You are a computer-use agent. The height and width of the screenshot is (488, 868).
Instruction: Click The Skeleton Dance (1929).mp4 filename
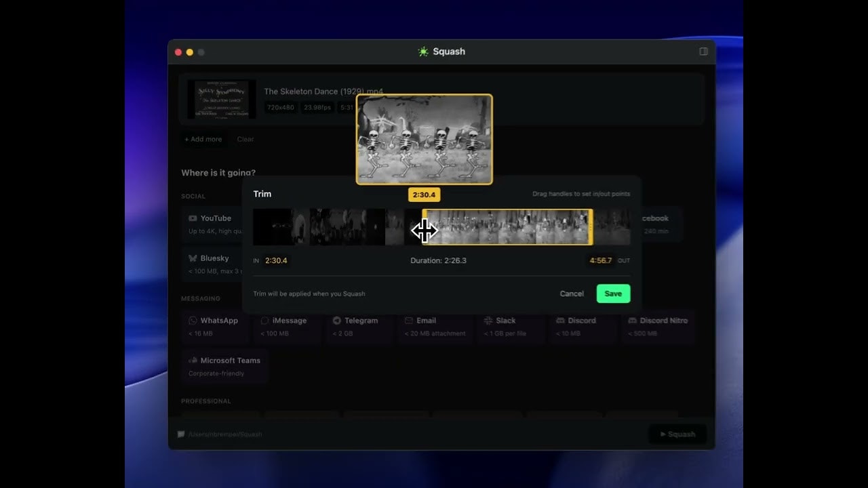tap(323, 91)
